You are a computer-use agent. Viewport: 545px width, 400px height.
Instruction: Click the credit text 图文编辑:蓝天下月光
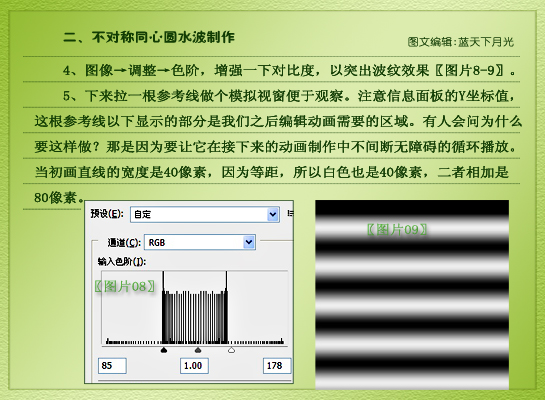pos(461,42)
